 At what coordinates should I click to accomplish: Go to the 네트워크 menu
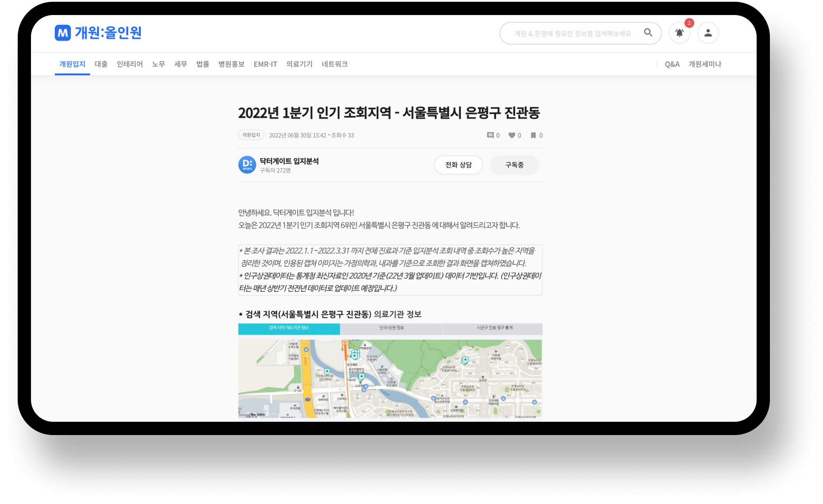click(335, 64)
